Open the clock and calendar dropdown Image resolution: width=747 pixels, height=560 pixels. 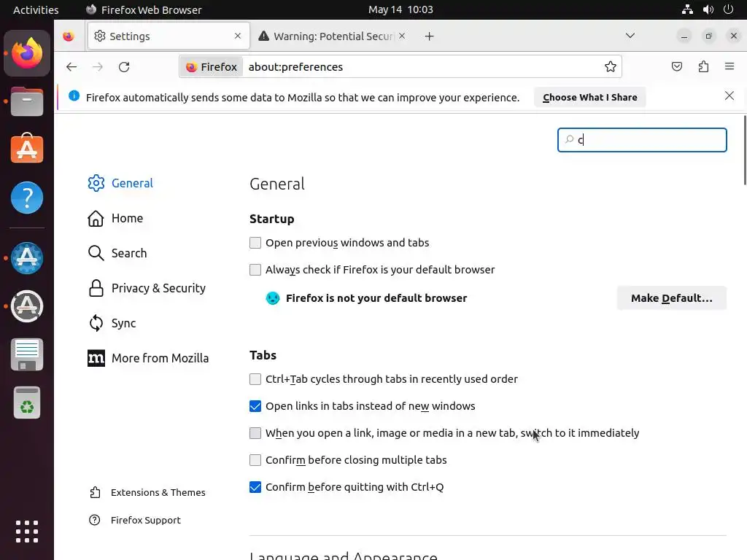tap(400, 9)
